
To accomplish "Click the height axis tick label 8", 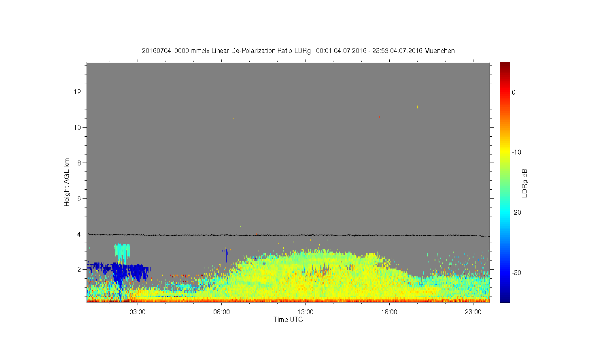I will [x=80, y=163].
